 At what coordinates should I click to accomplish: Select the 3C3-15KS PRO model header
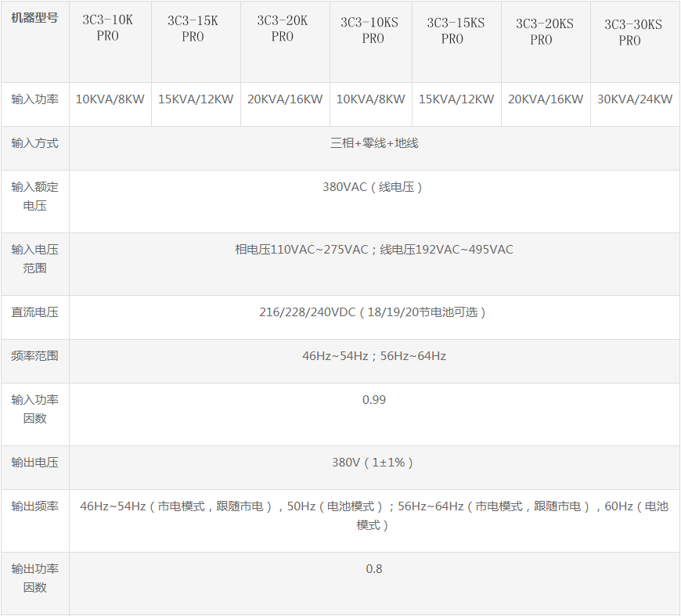(x=455, y=31)
